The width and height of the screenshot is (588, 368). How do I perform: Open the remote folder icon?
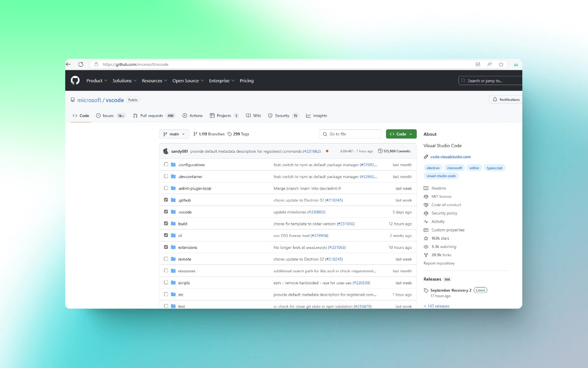coord(173,259)
